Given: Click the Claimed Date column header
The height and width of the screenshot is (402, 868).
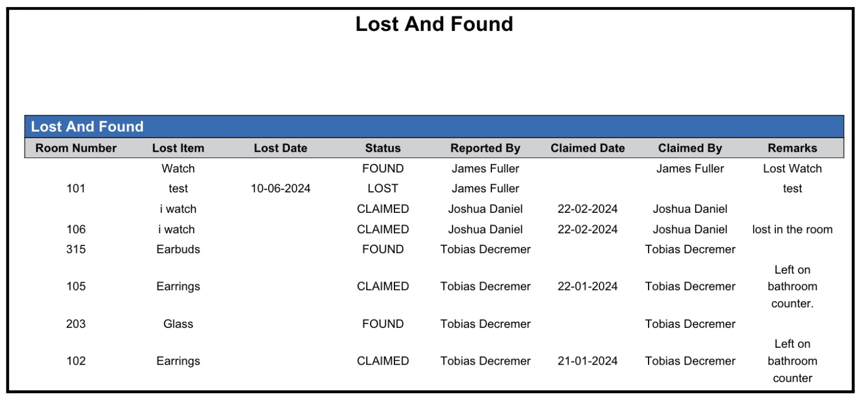Looking at the screenshot, I should [587, 148].
